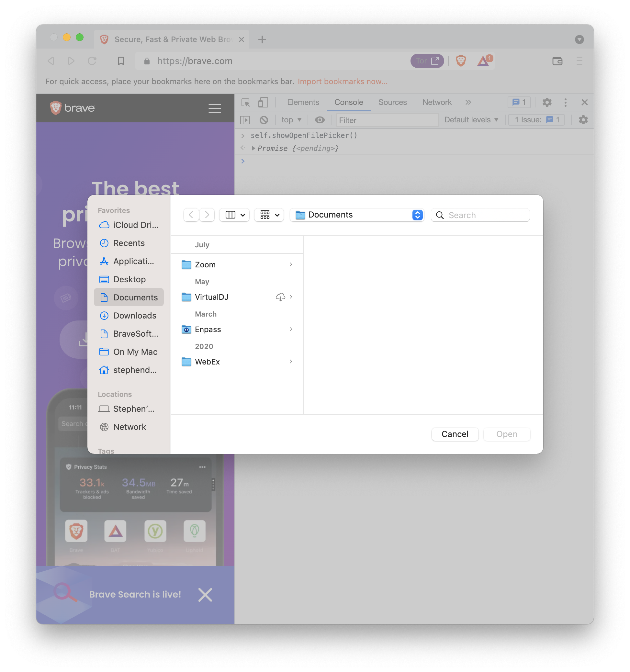Click the DevTools inspect element icon

coord(244,102)
